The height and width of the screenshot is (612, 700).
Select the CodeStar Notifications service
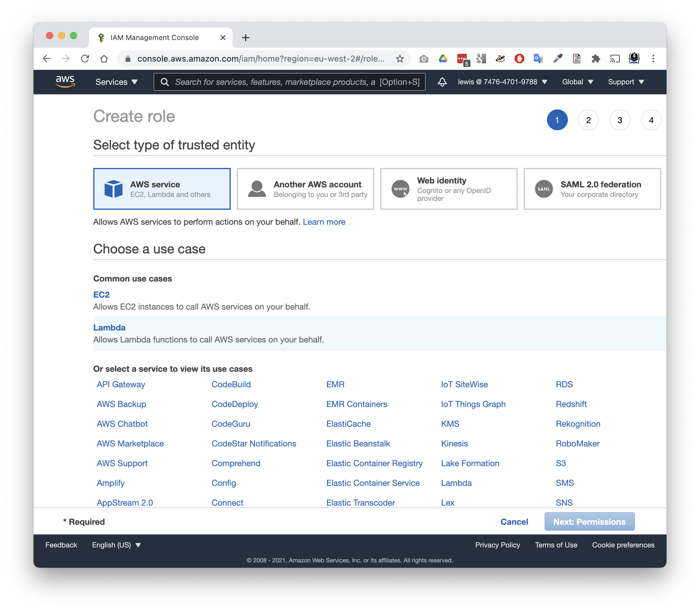[254, 444]
